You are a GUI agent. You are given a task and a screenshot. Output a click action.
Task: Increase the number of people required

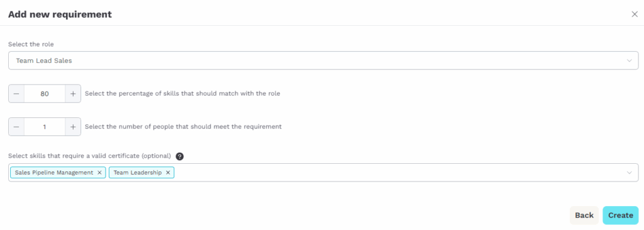[73, 127]
